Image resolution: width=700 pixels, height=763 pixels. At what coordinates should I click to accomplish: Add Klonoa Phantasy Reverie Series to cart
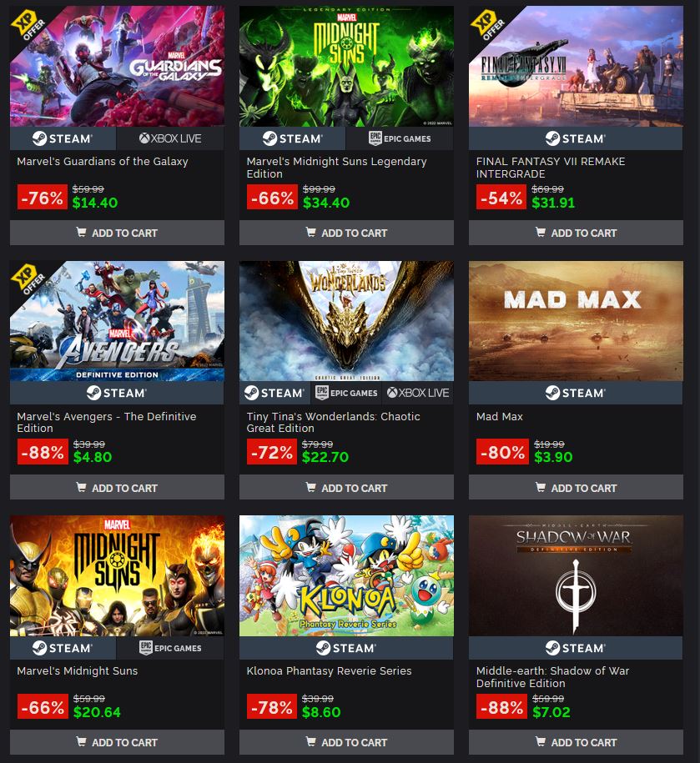(x=346, y=742)
